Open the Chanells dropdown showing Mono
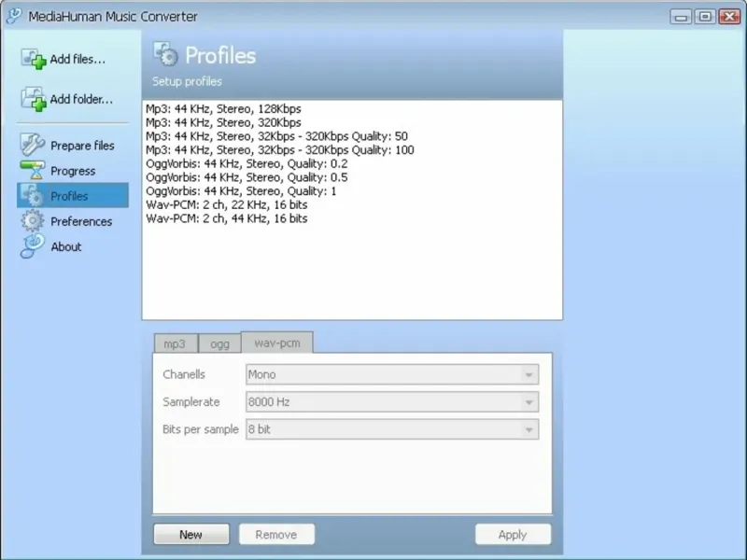Image resolution: width=747 pixels, height=560 pixels. 392,374
